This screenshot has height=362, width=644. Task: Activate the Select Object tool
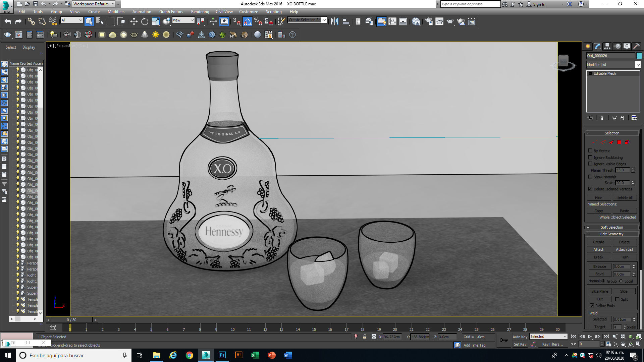coord(89,21)
